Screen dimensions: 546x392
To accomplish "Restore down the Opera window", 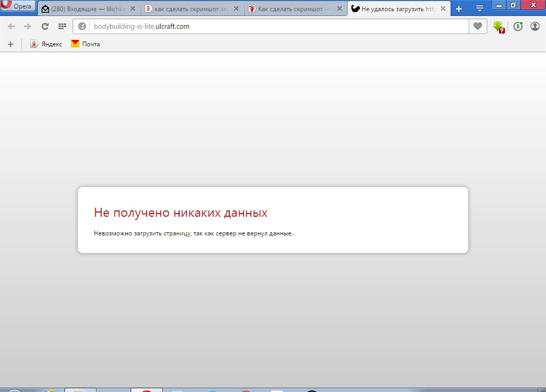I will [x=513, y=5].
